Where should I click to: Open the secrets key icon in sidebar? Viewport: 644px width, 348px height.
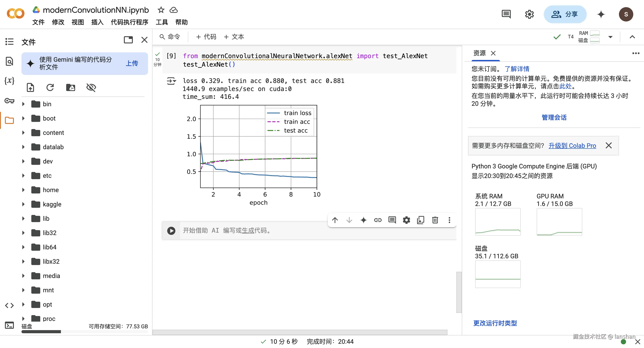pyautogui.click(x=9, y=101)
